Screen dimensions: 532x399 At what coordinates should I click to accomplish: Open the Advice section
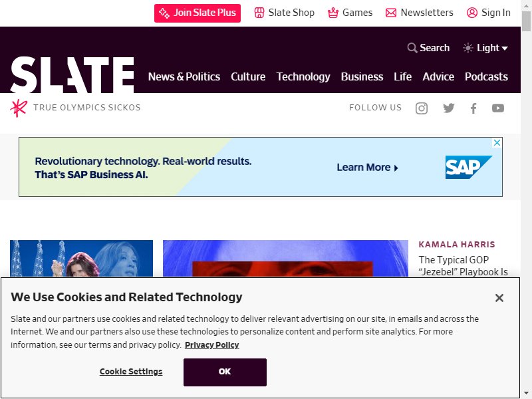438,76
